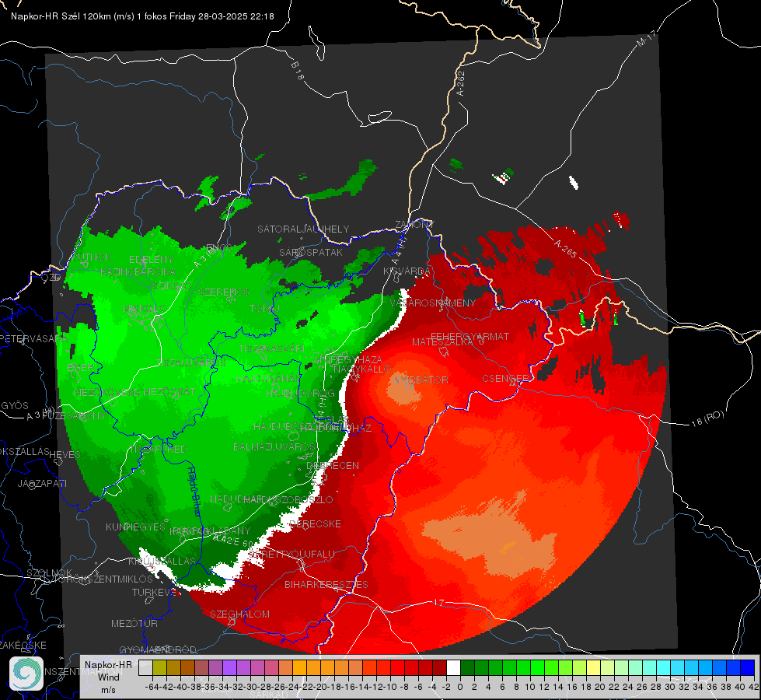Click the EDELÉNY town label

tap(151, 260)
